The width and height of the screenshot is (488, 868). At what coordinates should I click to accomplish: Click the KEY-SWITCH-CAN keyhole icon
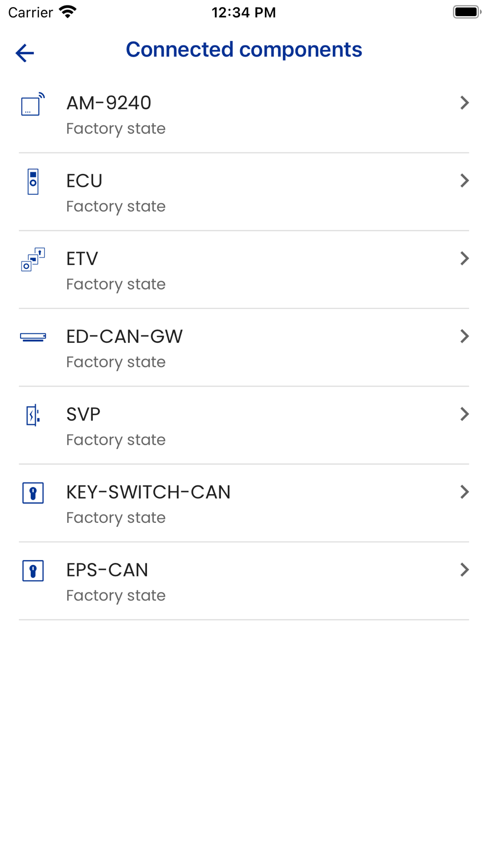pyautogui.click(x=33, y=493)
